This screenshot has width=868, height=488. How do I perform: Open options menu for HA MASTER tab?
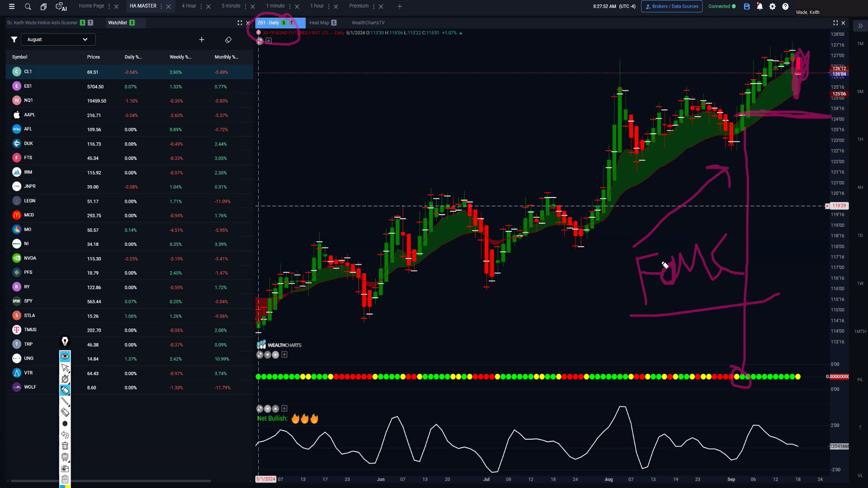(161, 6)
